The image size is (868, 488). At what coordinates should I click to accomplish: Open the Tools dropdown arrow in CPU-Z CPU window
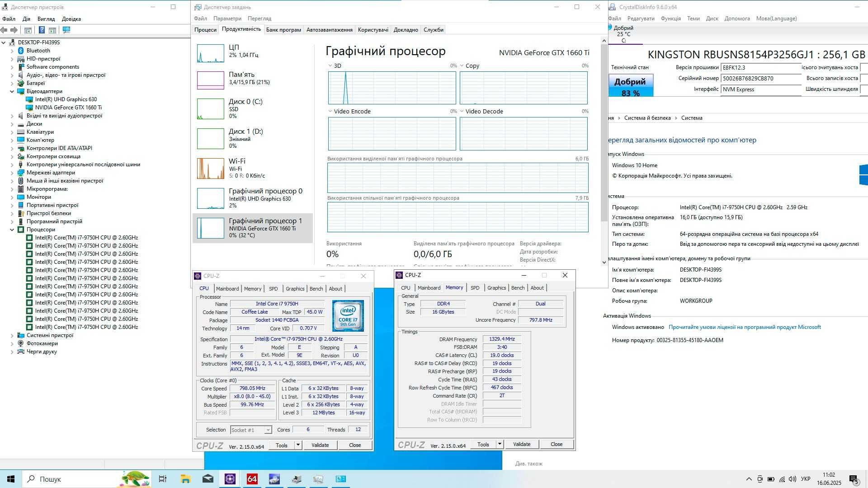pyautogui.click(x=298, y=445)
